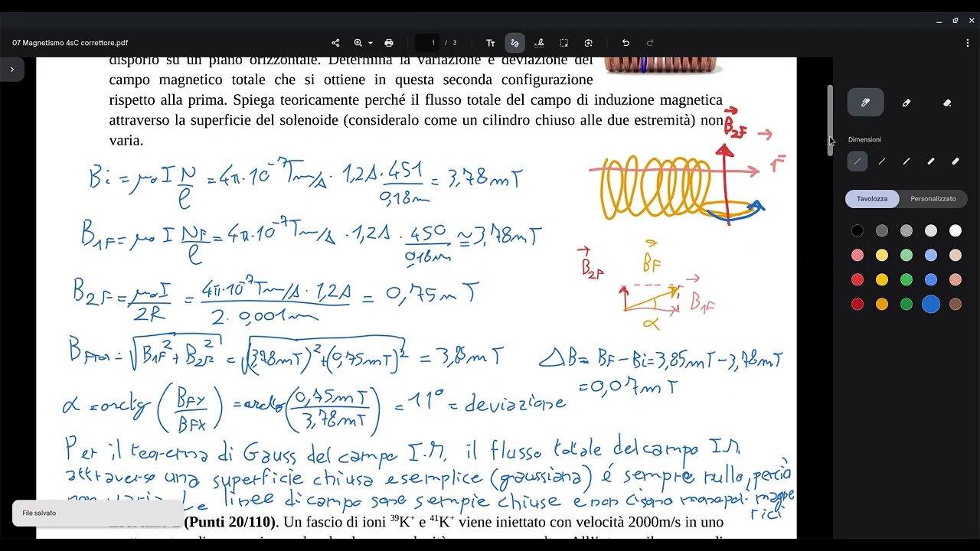Select the Eraser tool
The image size is (980, 551).
point(947,103)
